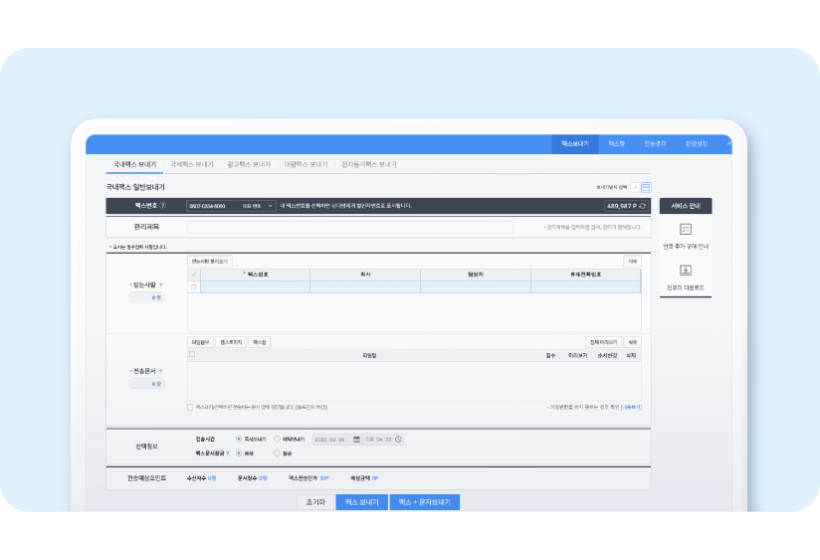Click the help icon next to 팩스번호

tap(162, 206)
